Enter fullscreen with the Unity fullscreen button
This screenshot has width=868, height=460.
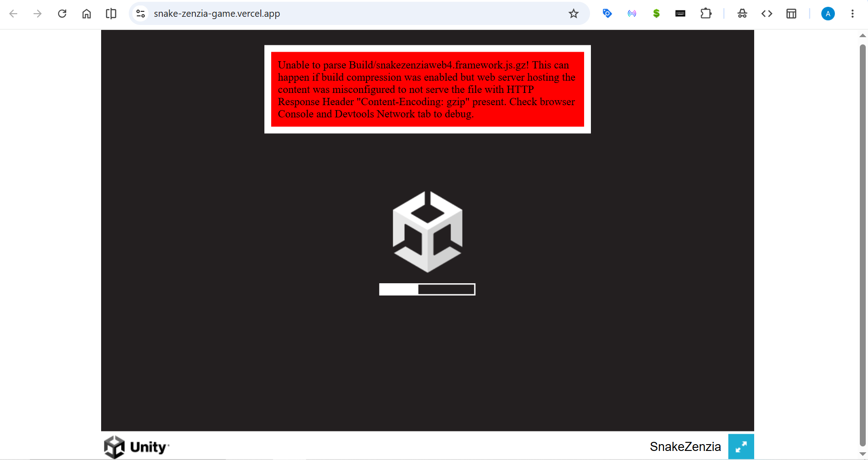pos(741,447)
